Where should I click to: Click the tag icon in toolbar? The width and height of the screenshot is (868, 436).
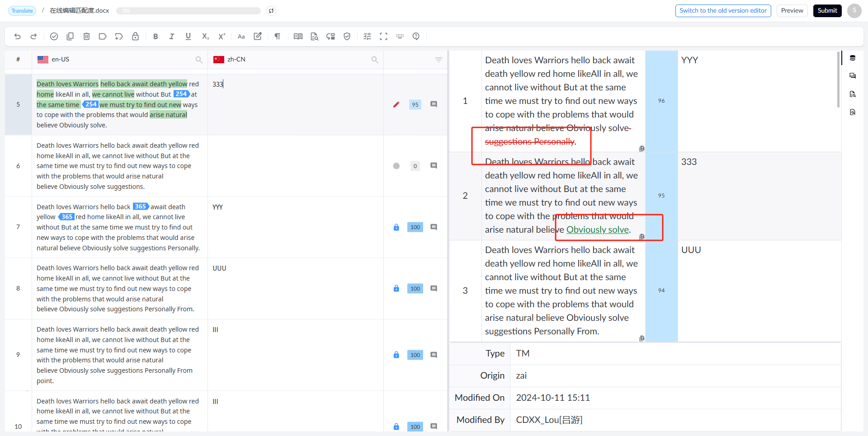point(103,37)
